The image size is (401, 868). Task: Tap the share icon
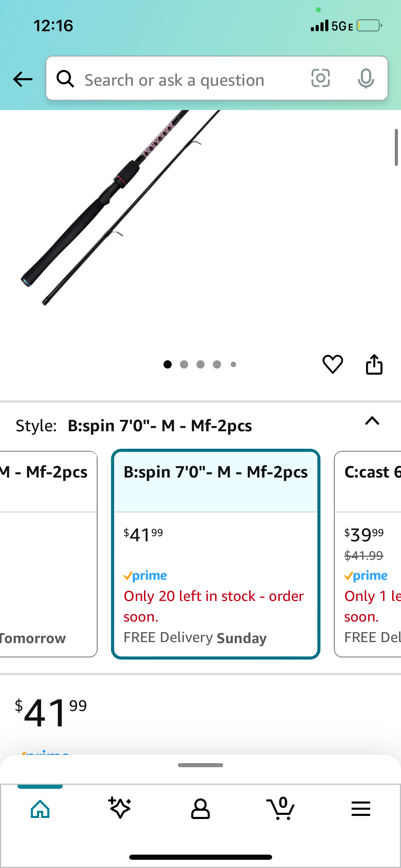[x=374, y=364]
